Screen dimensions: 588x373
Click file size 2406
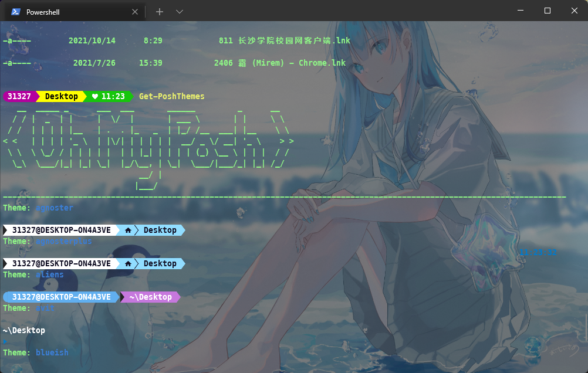click(224, 63)
